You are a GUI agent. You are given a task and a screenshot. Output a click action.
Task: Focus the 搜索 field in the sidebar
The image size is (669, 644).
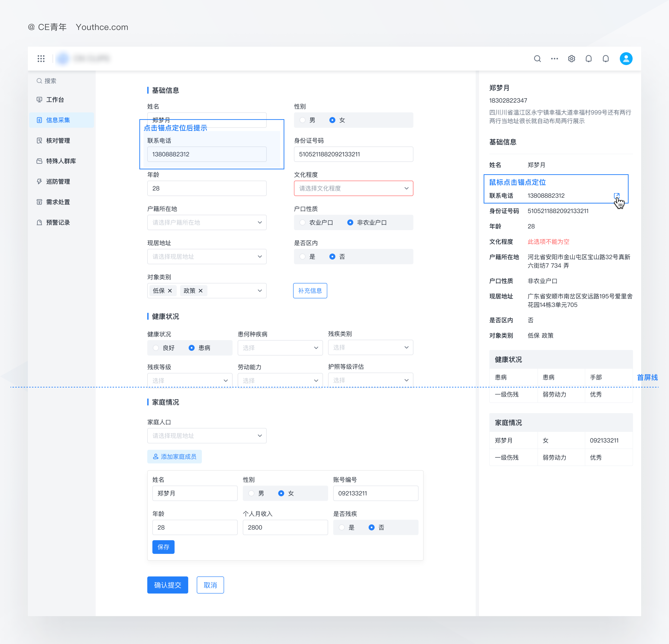pyautogui.click(x=61, y=81)
